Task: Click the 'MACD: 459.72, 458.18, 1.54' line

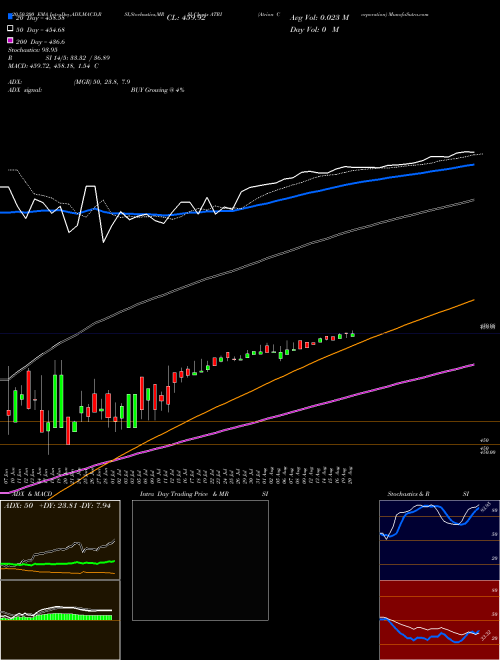Action: click(53, 66)
